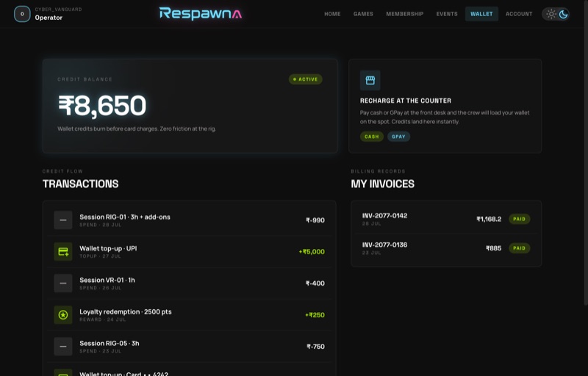Go to the Home page

[332, 14]
